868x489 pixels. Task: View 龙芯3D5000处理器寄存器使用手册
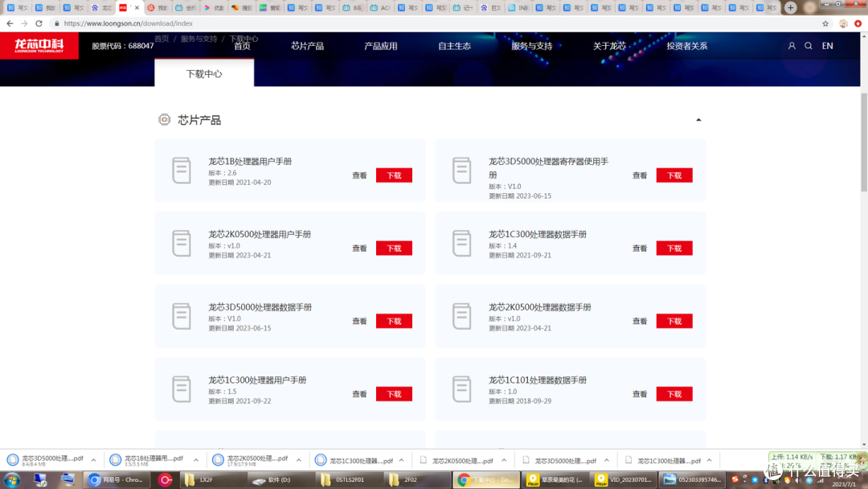point(640,175)
